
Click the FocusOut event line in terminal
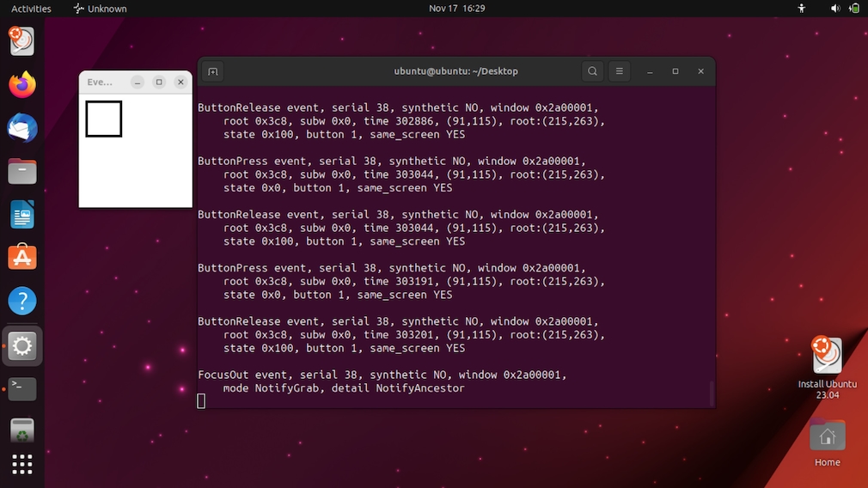(x=382, y=375)
